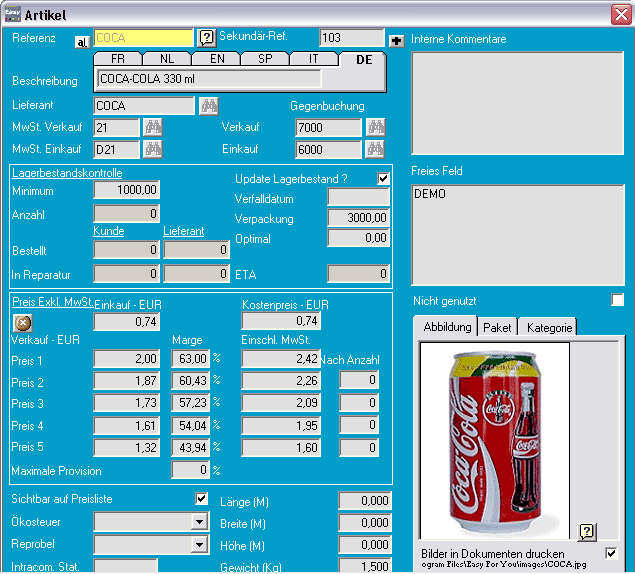The width and height of the screenshot is (635, 574).
Task: Click the Beschreibung field COCA-COLA 330 ml
Action: click(x=209, y=79)
